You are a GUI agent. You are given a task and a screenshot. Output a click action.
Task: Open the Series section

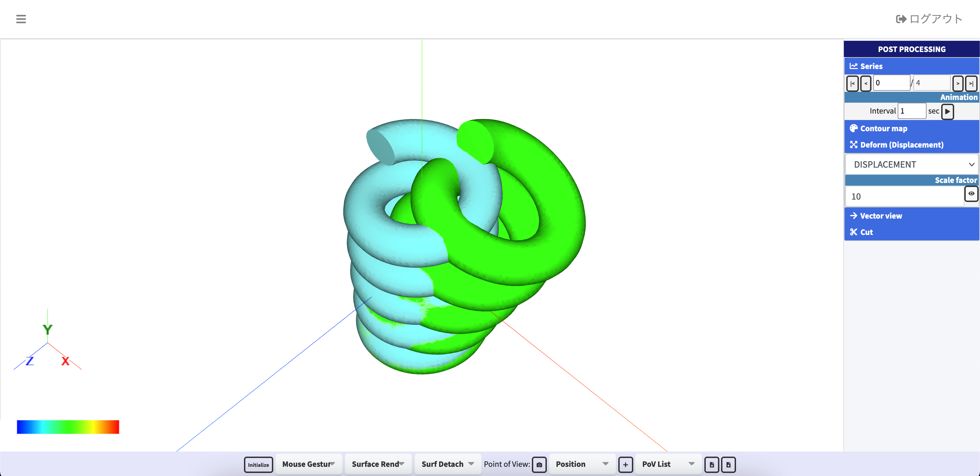point(912,66)
